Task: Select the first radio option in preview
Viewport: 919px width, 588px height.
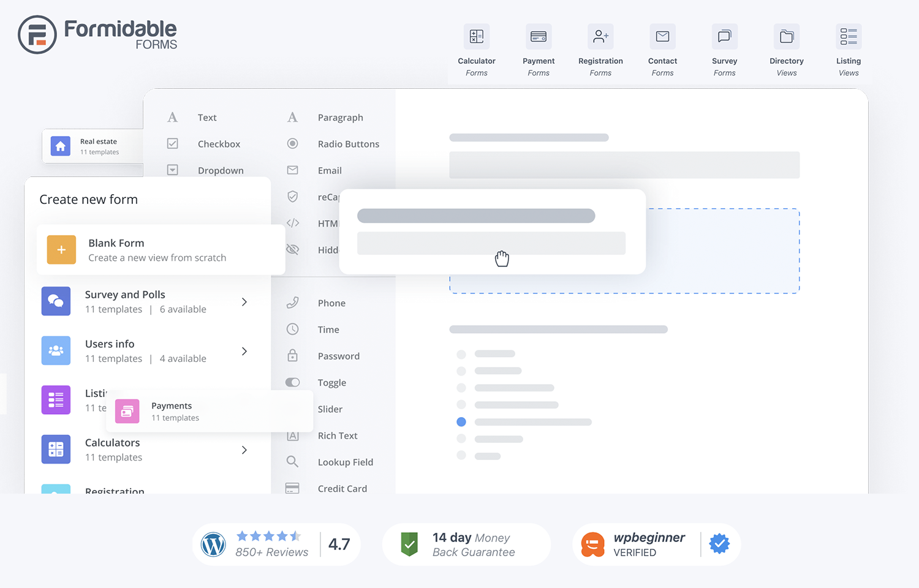Action: [x=461, y=354]
